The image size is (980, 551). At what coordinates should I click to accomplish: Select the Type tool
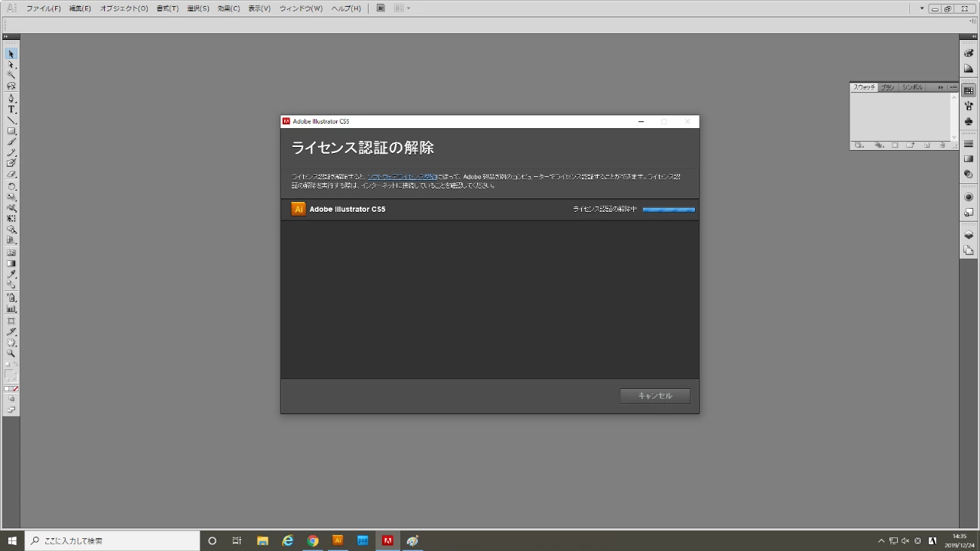point(11,109)
